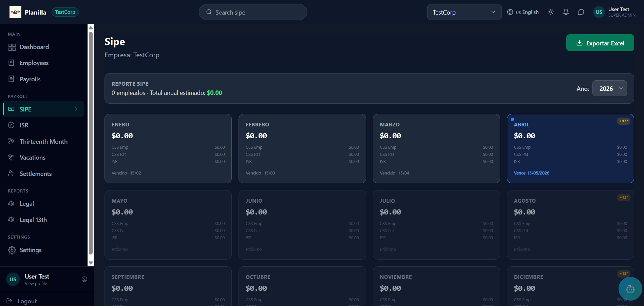Viewport: 644px width, 306px height.
Task: Expand the SIPE menu chevron
Action: point(76,109)
